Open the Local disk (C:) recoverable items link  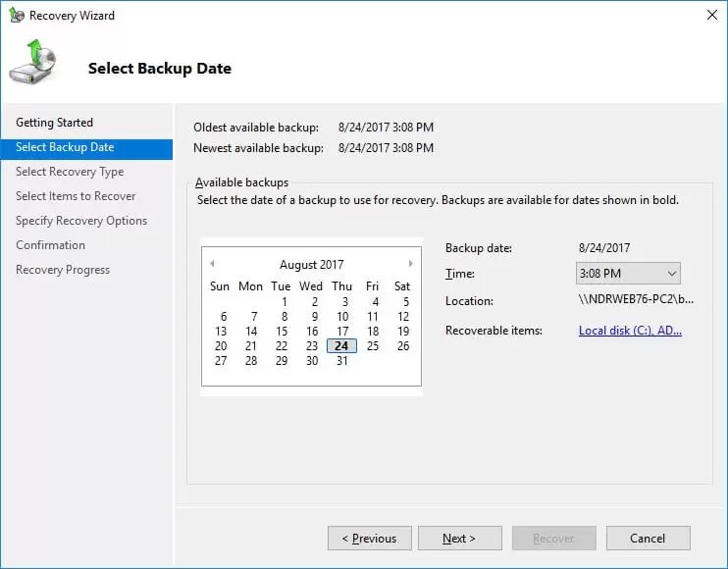coord(630,331)
